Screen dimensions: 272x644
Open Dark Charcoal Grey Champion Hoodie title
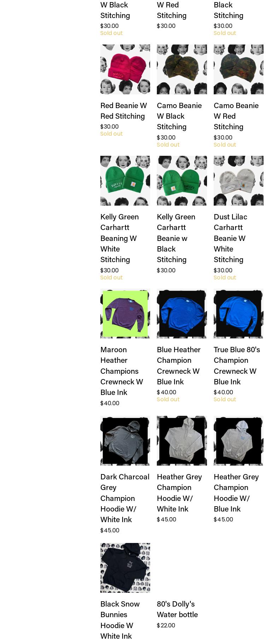coord(125,498)
